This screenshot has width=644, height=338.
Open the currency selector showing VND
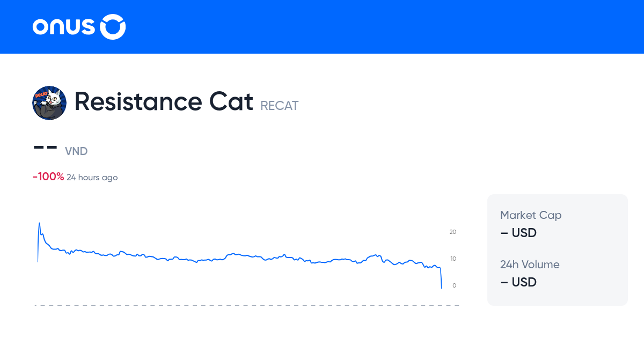click(76, 151)
